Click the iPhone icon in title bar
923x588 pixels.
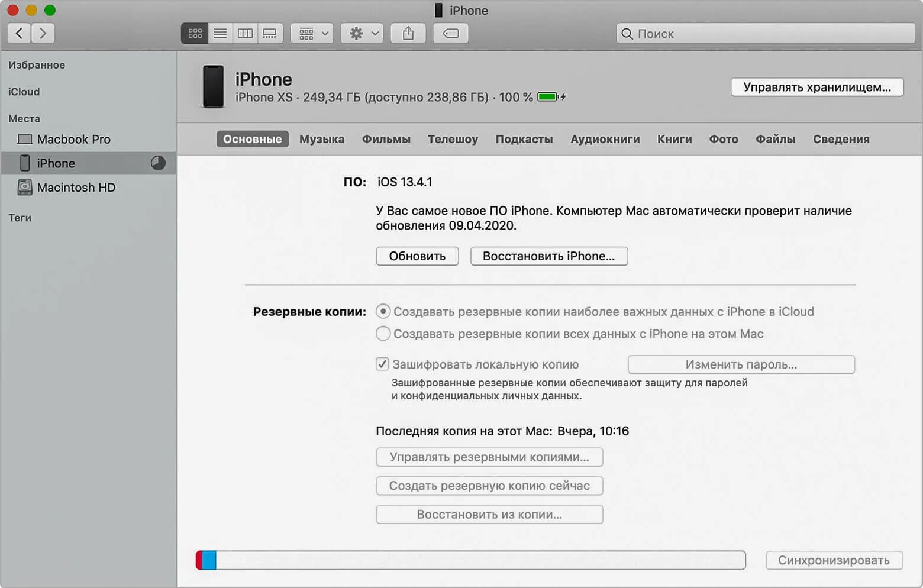pyautogui.click(x=439, y=10)
